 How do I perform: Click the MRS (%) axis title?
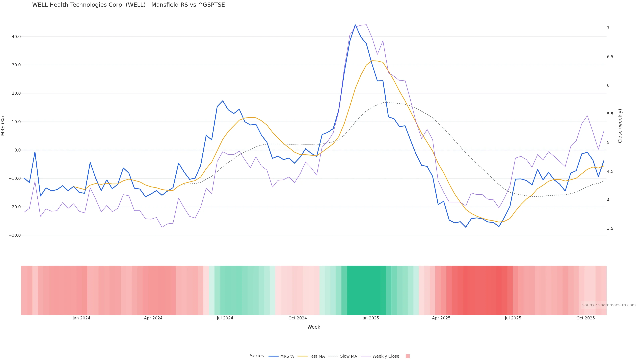(x=3, y=126)
